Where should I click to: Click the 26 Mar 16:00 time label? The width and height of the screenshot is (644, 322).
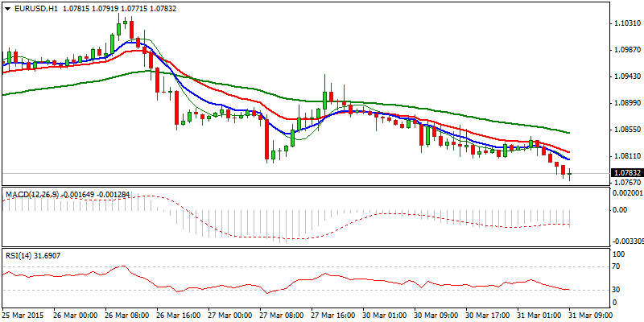click(x=178, y=314)
